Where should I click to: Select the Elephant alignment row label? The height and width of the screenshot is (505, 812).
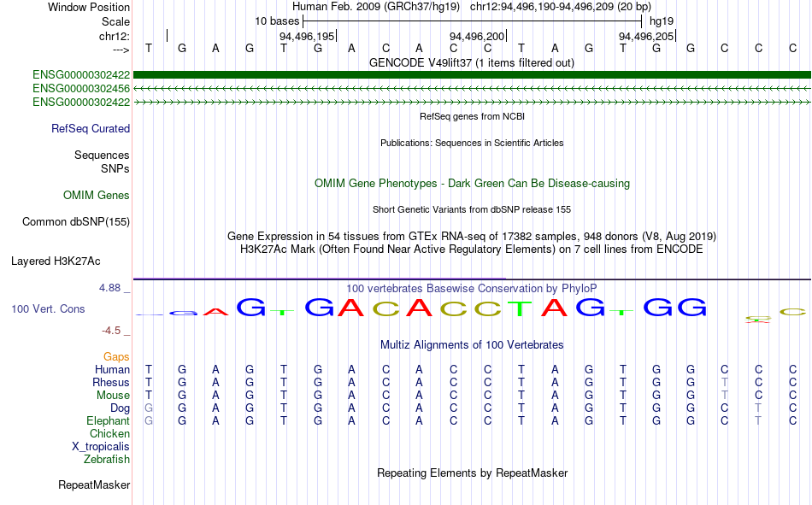point(108,421)
